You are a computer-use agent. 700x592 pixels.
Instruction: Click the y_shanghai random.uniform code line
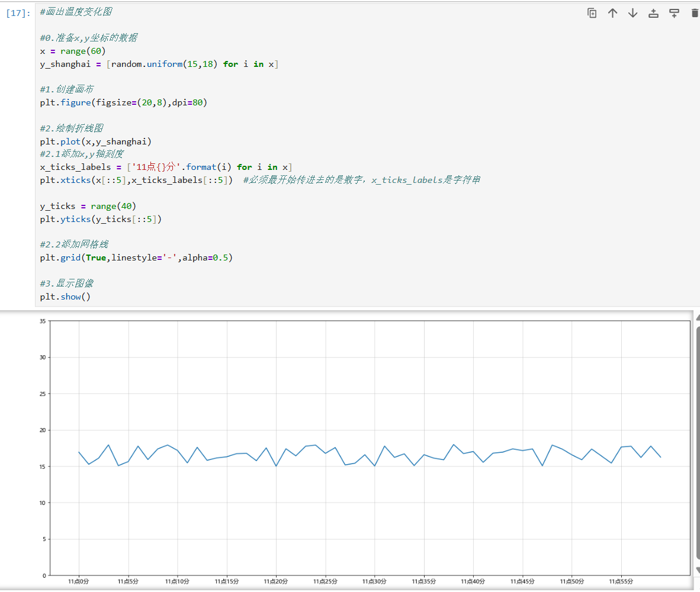point(159,64)
